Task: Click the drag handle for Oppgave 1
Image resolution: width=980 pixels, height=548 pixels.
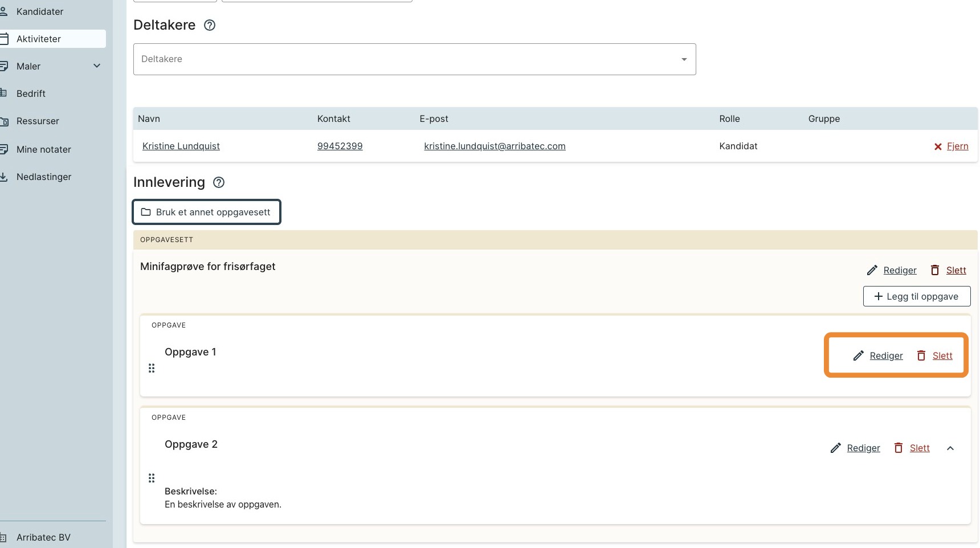Action: tap(152, 369)
